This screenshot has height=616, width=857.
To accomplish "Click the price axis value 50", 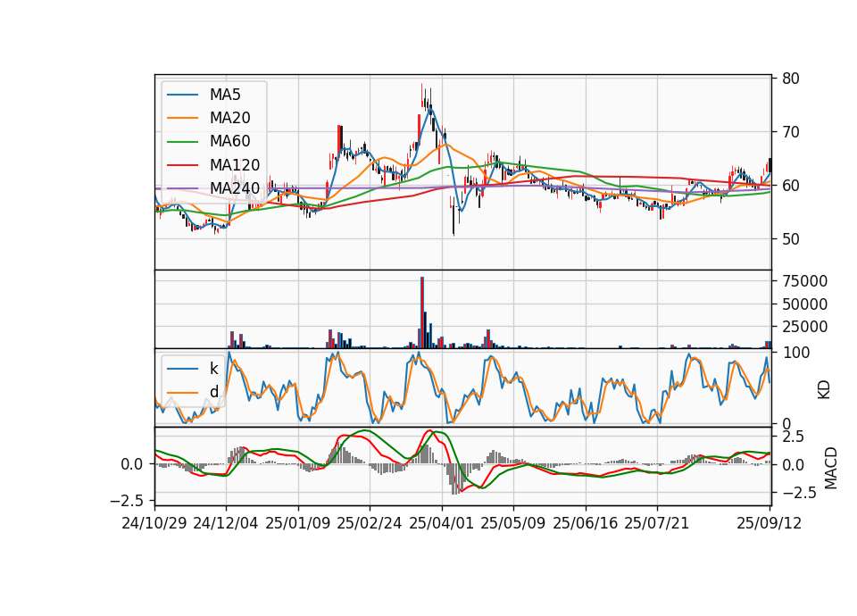I will 790,239.
